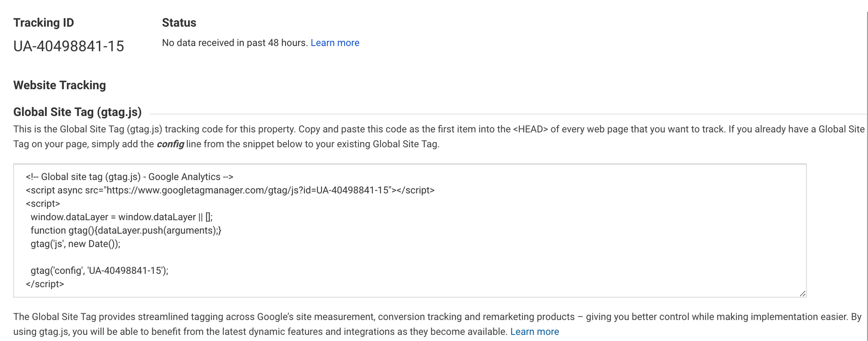Place cursor on the window.dataLayer line

coord(122,217)
